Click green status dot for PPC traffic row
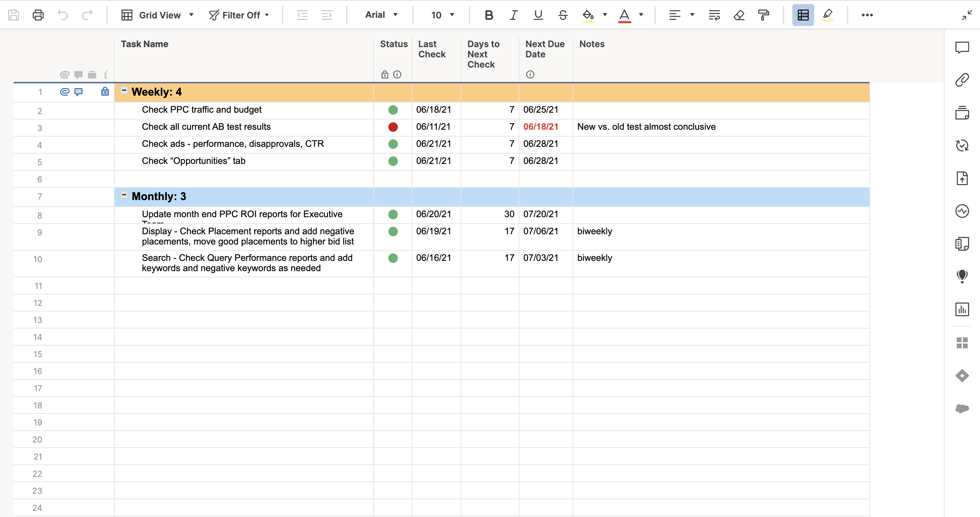Image resolution: width=980 pixels, height=517 pixels. click(393, 110)
